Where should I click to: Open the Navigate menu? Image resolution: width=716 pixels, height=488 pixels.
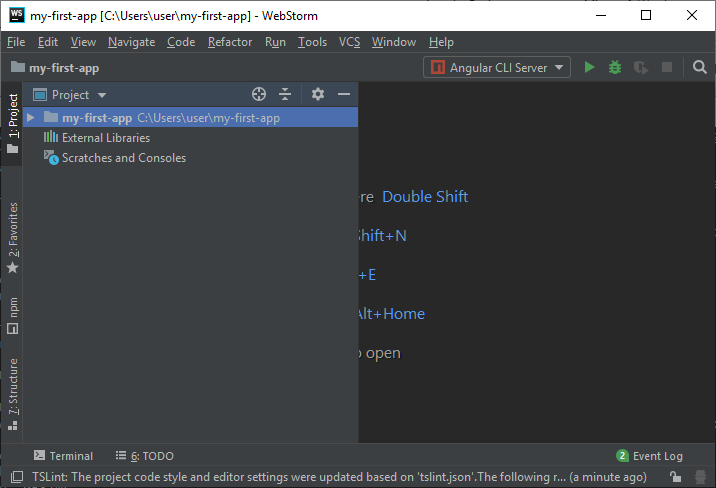132,42
